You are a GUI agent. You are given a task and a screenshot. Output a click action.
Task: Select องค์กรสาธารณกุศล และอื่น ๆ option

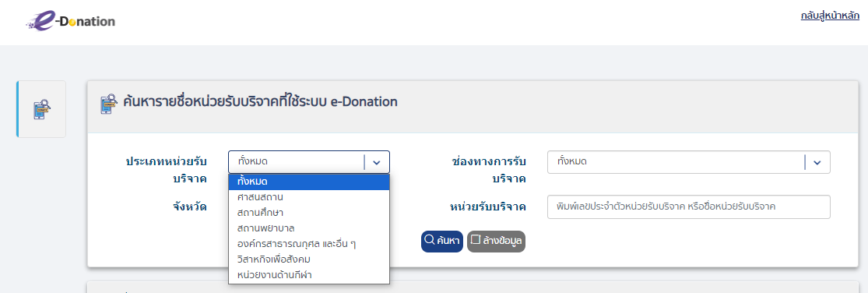[309, 243]
